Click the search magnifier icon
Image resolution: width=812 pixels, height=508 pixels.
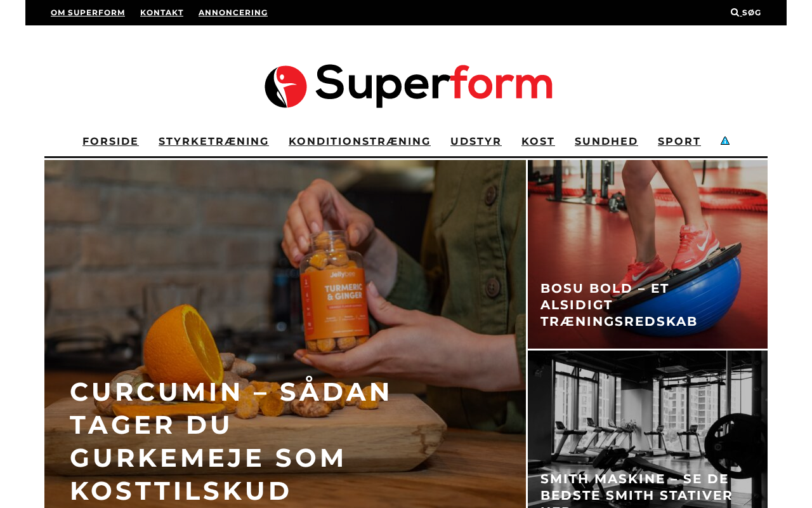(x=735, y=13)
